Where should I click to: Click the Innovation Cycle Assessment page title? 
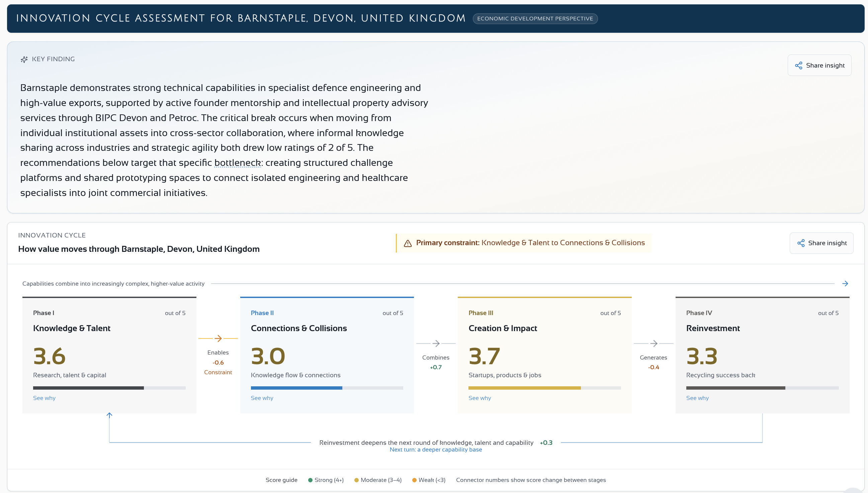241,18
